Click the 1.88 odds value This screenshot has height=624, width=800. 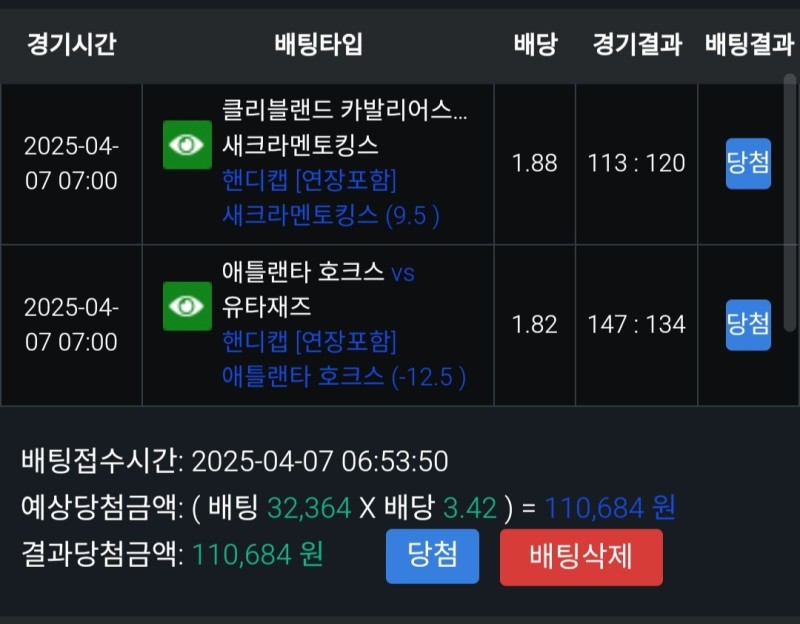point(535,163)
